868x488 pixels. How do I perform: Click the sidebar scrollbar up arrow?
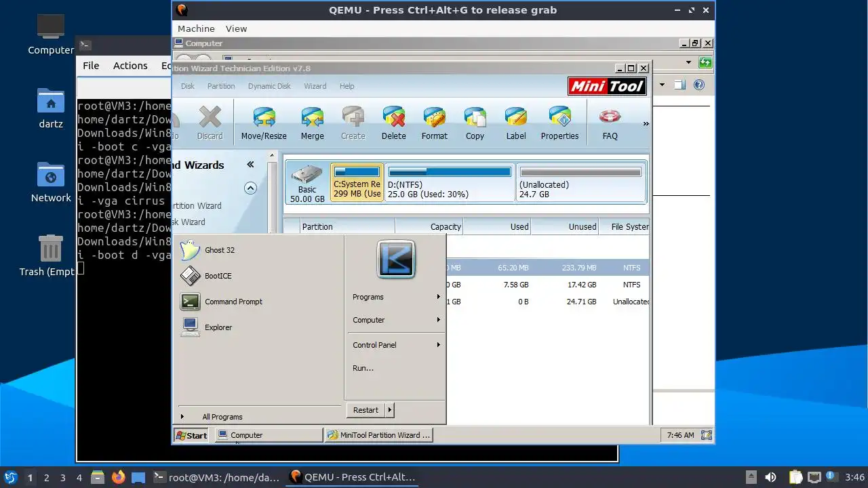(x=273, y=156)
